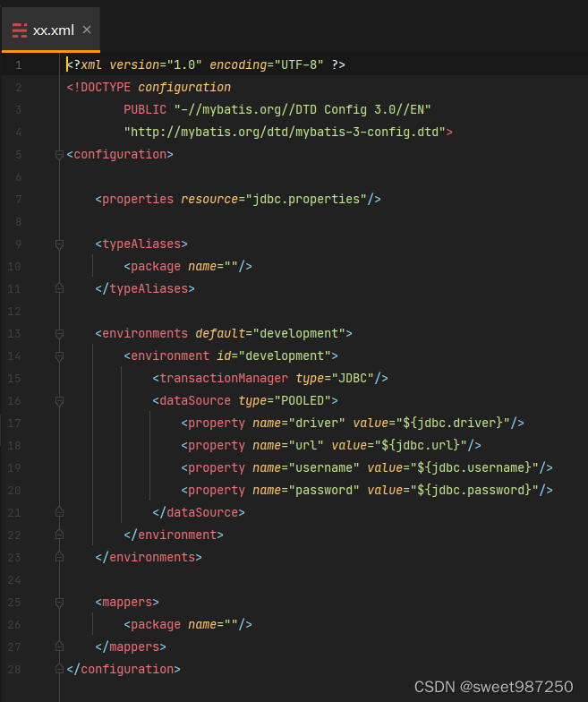Image resolution: width=588 pixels, height=702 pixels.
Task: Close the xx.xml tab
Action: tap(87, 30)
